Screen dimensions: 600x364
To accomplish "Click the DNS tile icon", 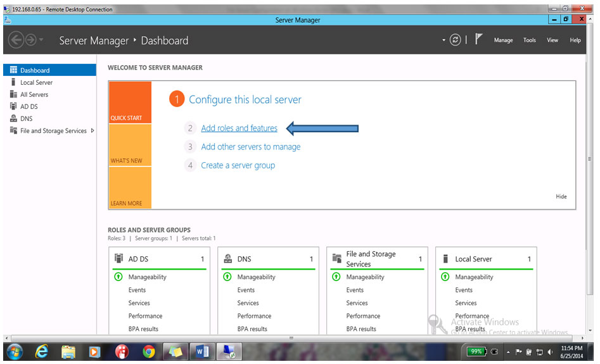I will (227, 258).
